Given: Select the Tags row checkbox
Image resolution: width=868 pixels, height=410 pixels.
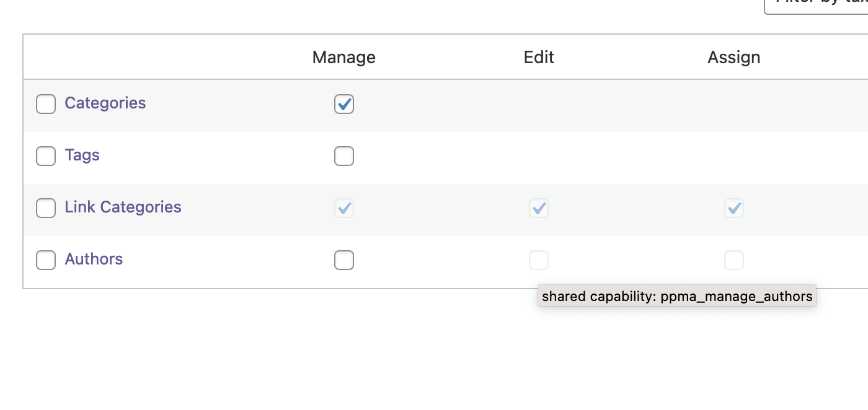Looking at the screenshot, I should pyautogui.click(x=46, y=156).
